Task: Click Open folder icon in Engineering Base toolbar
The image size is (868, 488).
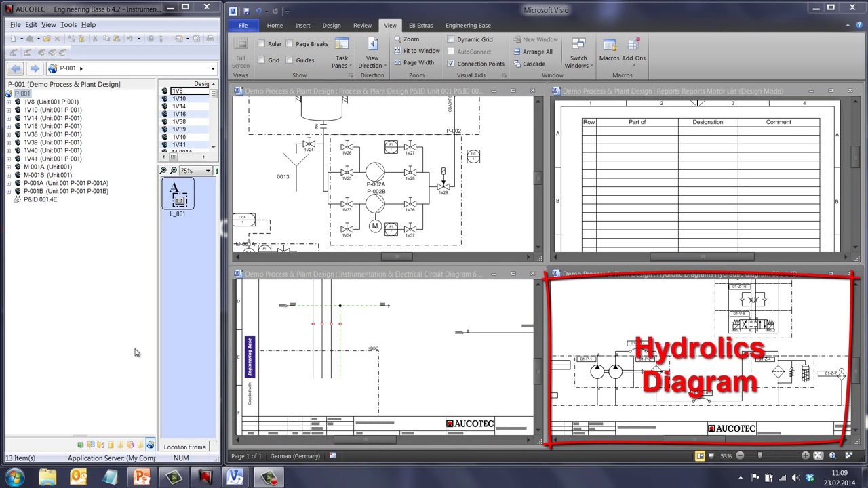Action: (x=47, y=39)
